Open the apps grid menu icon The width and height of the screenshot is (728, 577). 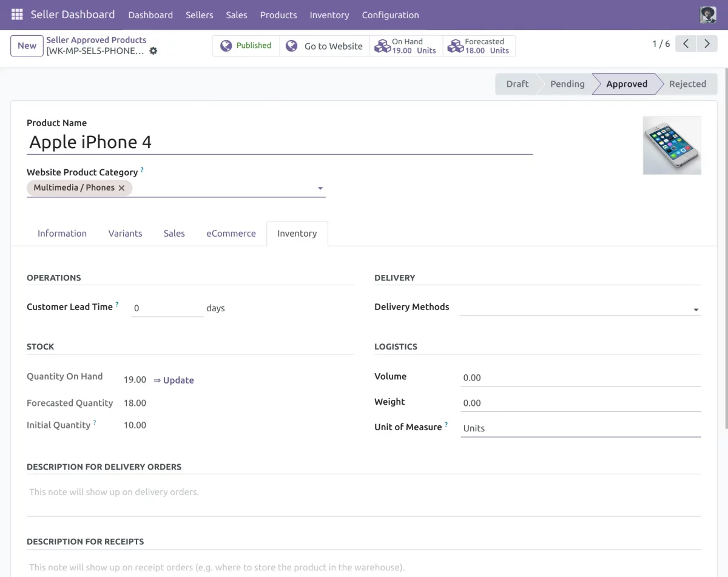(x=17, y=15)
